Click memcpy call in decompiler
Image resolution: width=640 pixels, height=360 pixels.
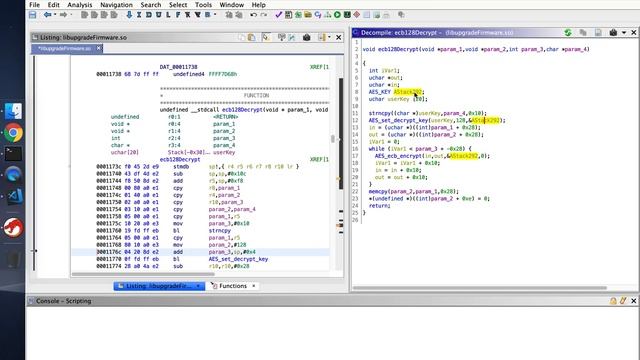(x=378, y=191)
